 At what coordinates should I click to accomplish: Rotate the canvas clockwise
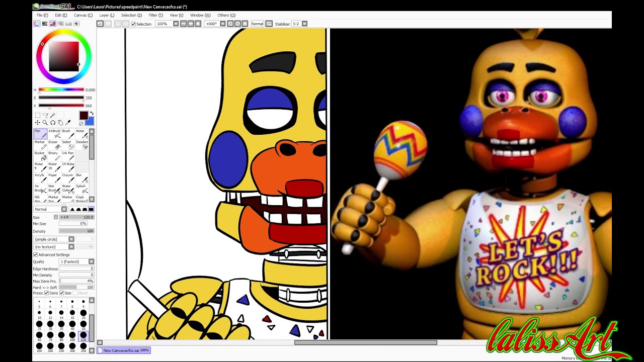pos(237,24)
